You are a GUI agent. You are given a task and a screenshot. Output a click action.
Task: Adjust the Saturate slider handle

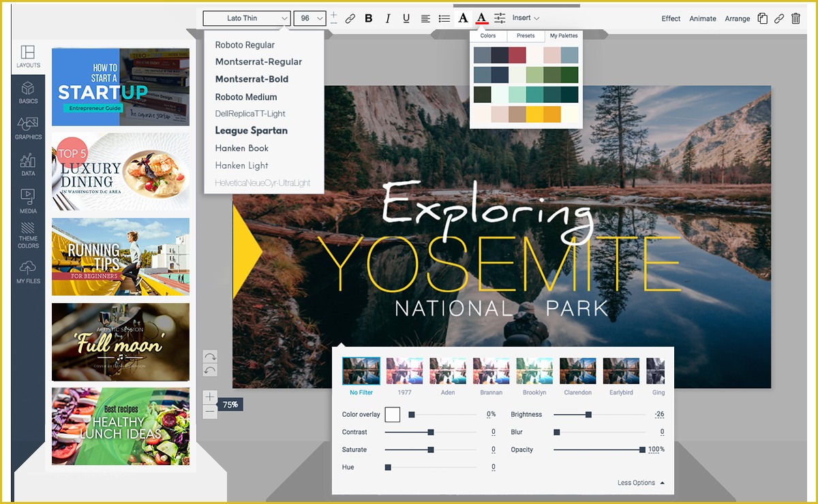(x=430, y=450)
